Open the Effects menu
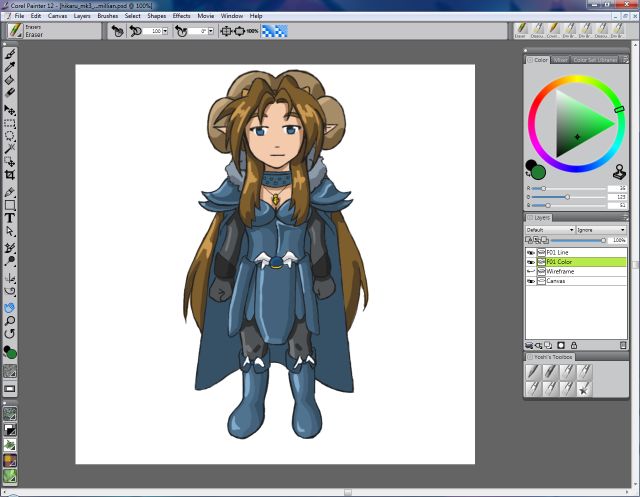Viewport: 640px width, 497px height. (181, 16)
